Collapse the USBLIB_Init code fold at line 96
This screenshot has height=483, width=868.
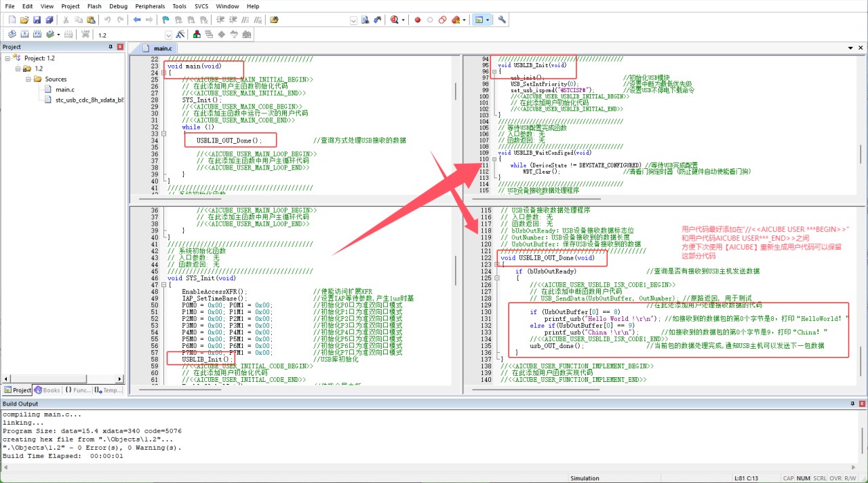click(x=494, y=71)
